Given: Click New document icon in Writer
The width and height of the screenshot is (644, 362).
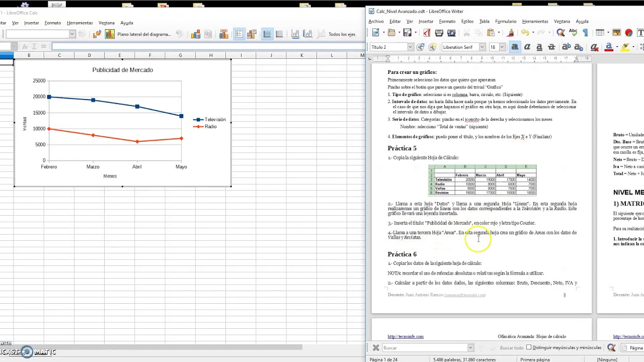Looking at the screenshot, I should pos(375,33).
